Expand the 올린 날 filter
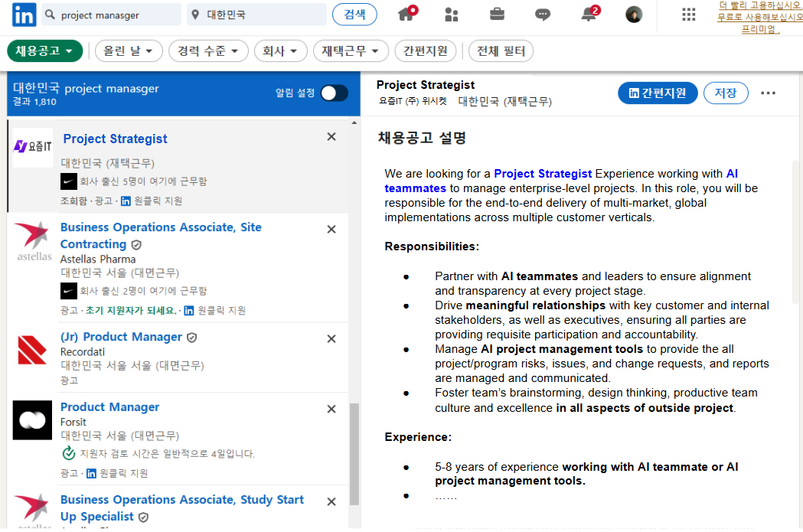Viewport: 803px width, 532px height. click(129, 51)
